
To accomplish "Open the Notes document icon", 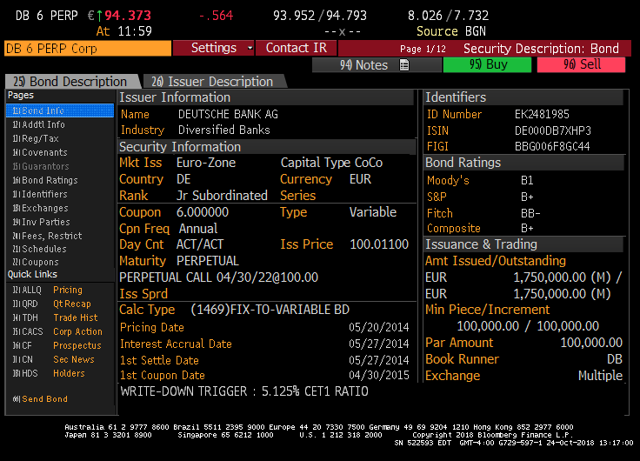I will [404, 65].
